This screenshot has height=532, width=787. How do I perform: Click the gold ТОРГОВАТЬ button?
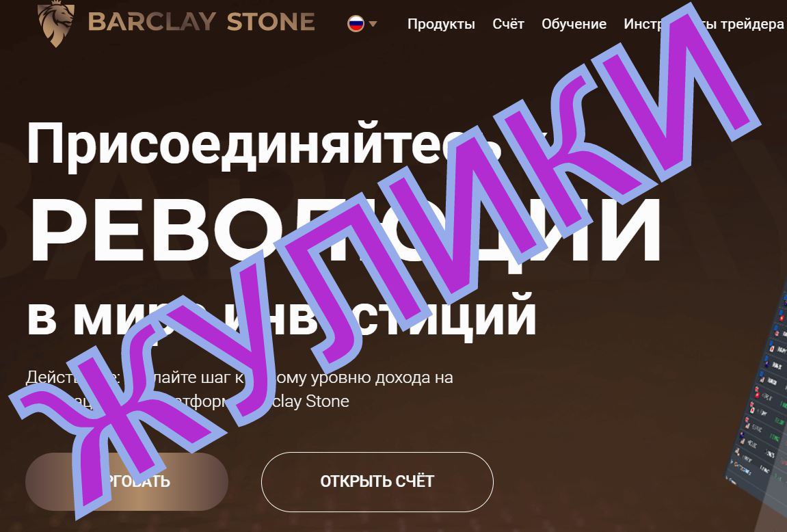(x=126, y=482)
